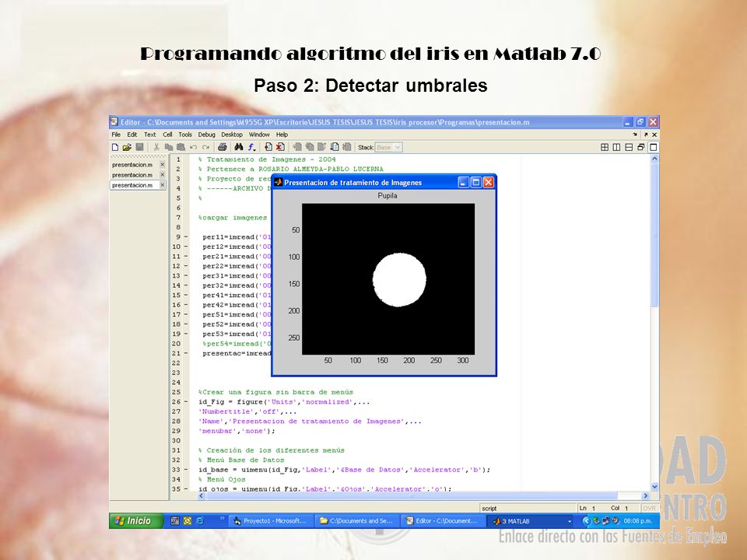The height and width of the screenshot is (560, 747).
Task: Run the script with the Run icon
Action: (335, 147)
